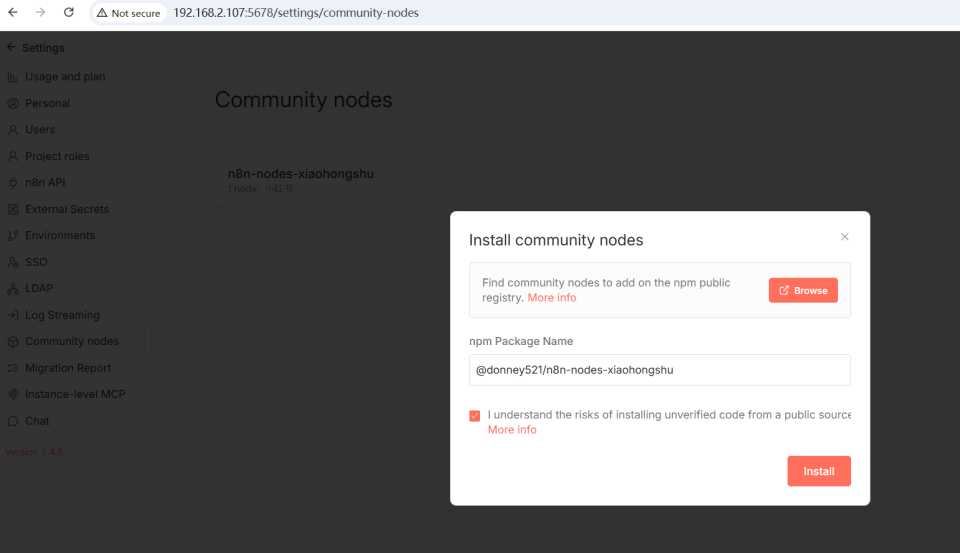Click the browser back arrow
Image resolution: width=960 pixels, height=553 pixels.
tap(13, 13)
